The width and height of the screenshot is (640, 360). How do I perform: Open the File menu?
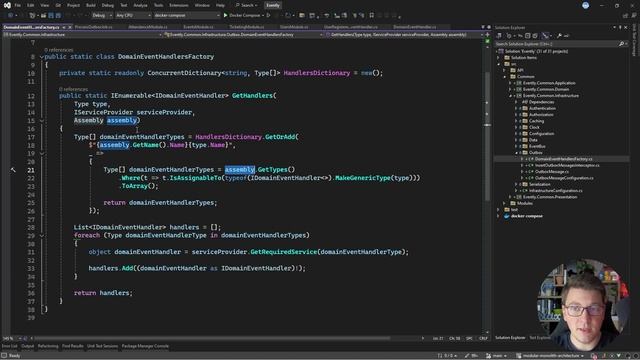point(18,5)
